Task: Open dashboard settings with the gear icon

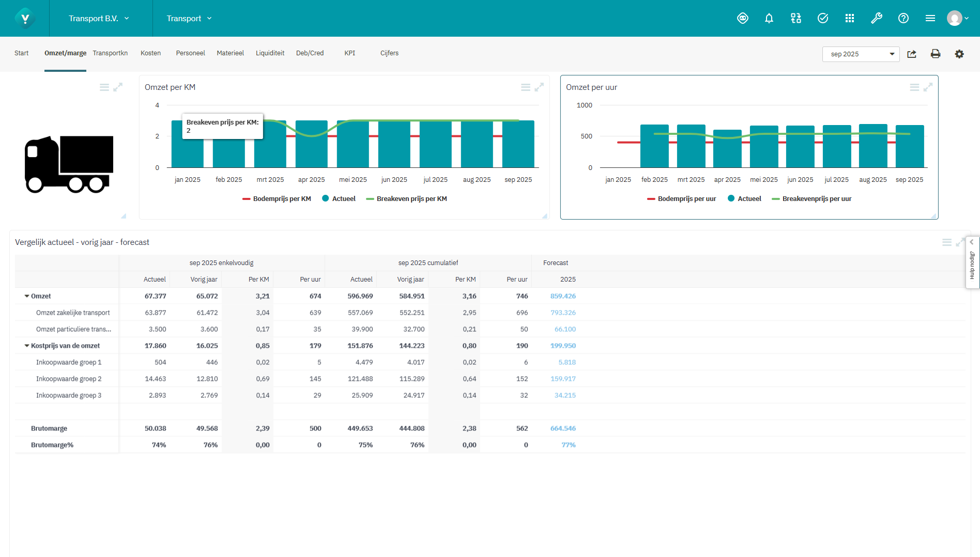Action: click(x=960, y=54)
